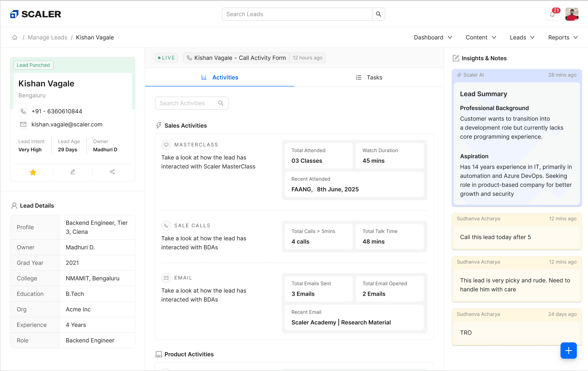Open the user profile avatar
Image resolution: width=588 pixels, height=371 pixels.
[x=572, y=14]
